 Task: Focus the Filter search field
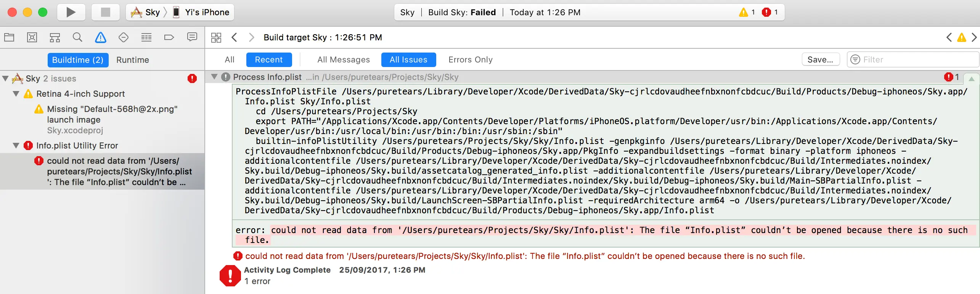point(913,59)
